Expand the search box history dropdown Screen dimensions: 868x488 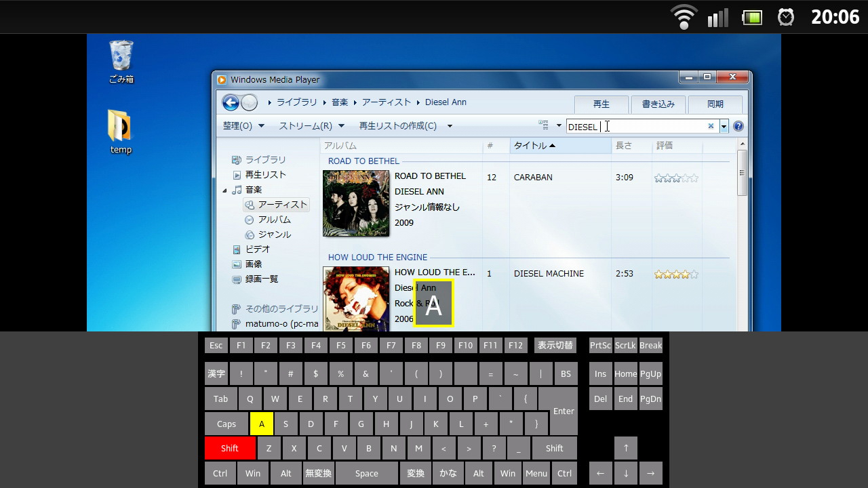point(723,126)
